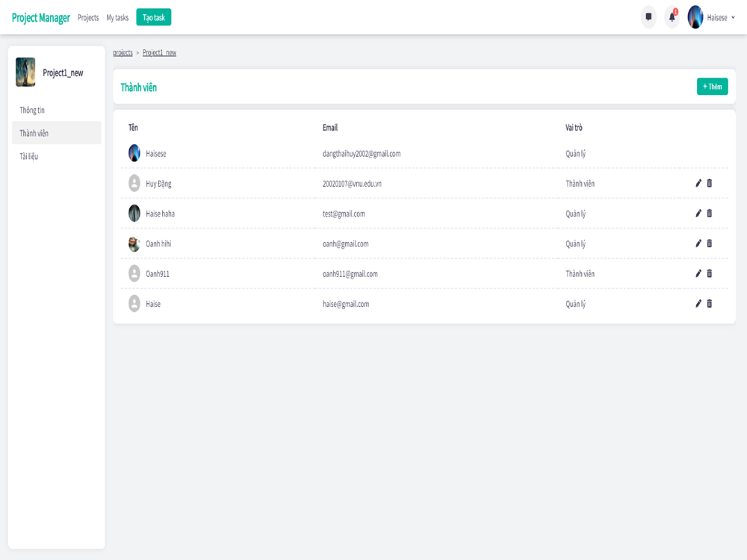
Task: Edit member Huy Đặng role
Action: click(698, 184)
